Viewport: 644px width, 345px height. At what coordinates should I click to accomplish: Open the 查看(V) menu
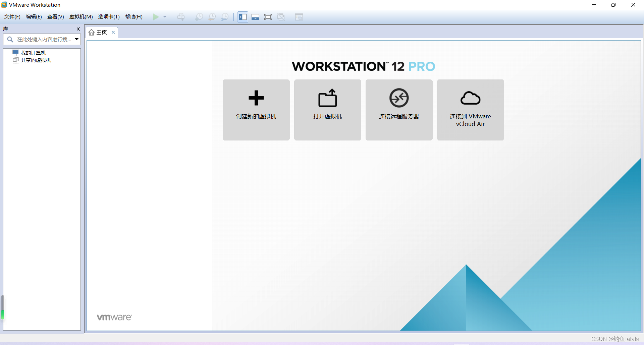point(56,17)
